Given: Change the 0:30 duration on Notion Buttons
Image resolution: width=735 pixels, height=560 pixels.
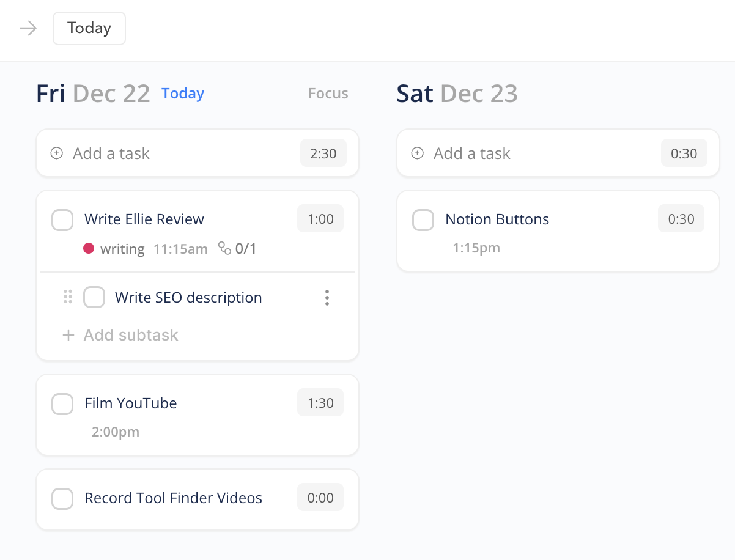Looking at the screenshot, I should tap(681, 218).
